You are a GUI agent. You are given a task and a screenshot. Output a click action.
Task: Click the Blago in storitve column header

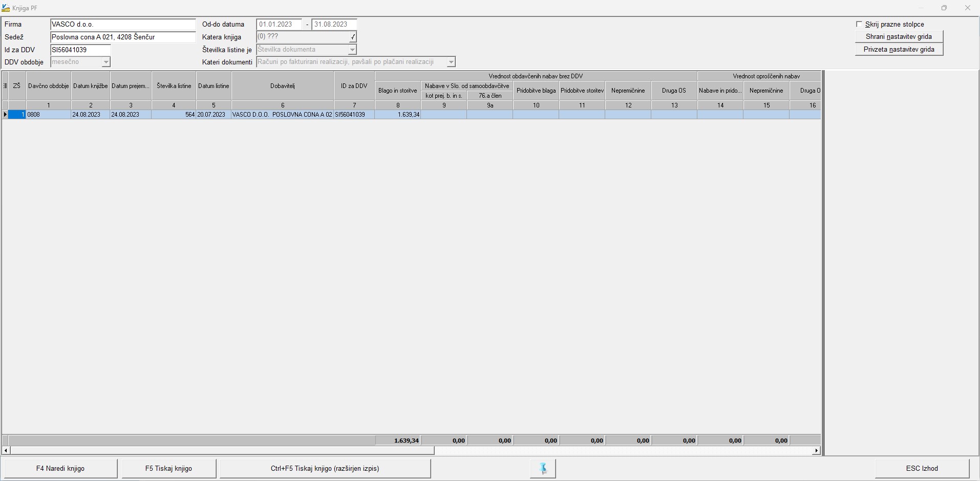coord(398,91)
